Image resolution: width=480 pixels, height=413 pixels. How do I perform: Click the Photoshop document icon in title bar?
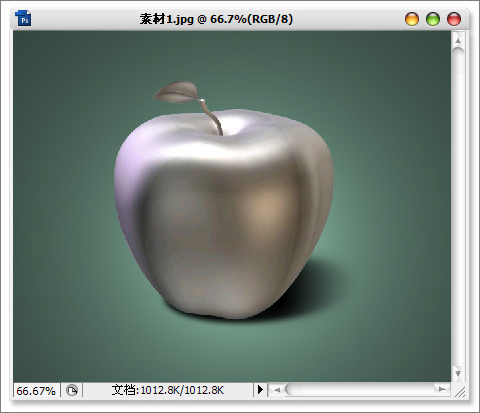point(23,18)
